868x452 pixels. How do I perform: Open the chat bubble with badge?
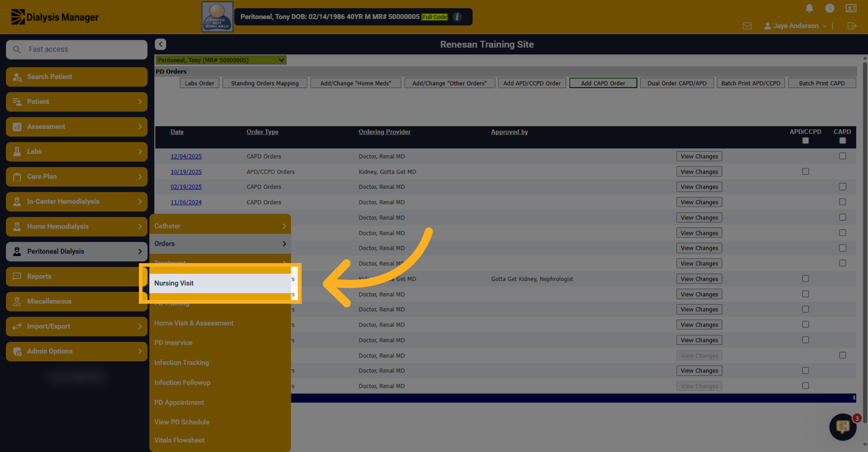pos(843,427)
